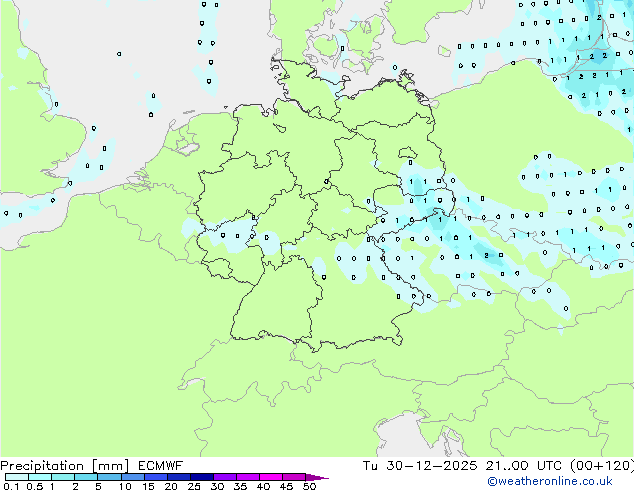The height and width of the screenshot is (490, 634).
Task: Click the 1–2 mm legend swatch
Action: point(63,477)
